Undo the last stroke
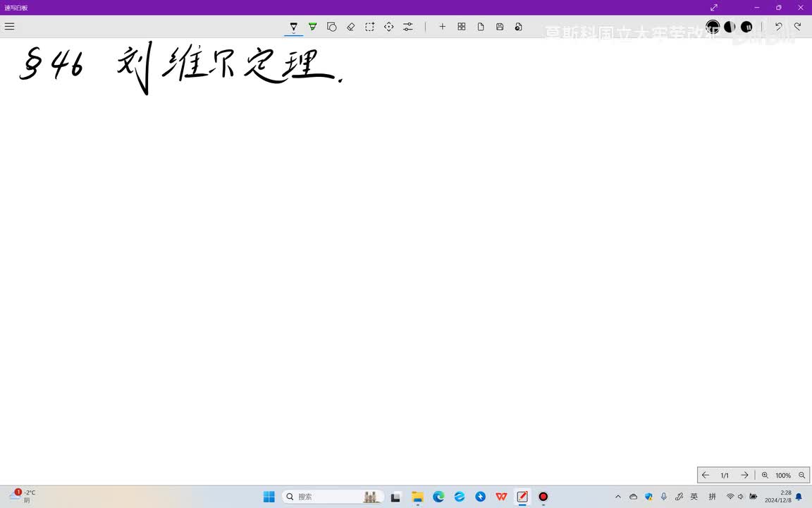Screen dimensions: 812x508 [778, 26]
